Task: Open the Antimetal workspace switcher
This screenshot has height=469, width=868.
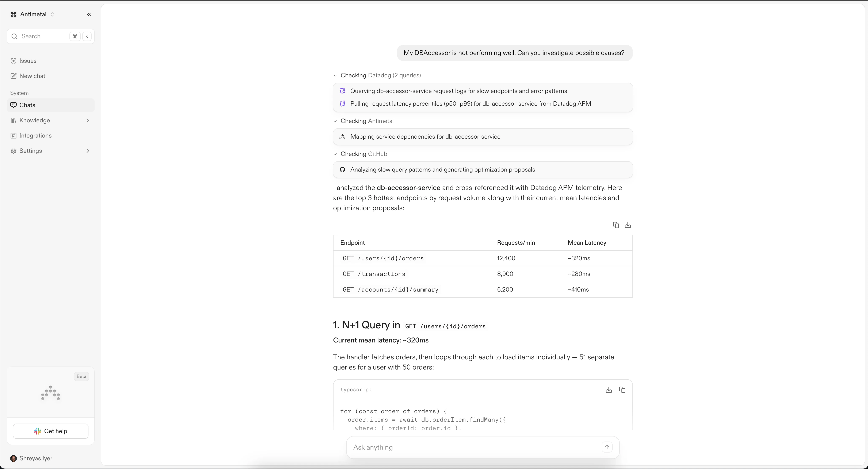Action: [33, 14]
